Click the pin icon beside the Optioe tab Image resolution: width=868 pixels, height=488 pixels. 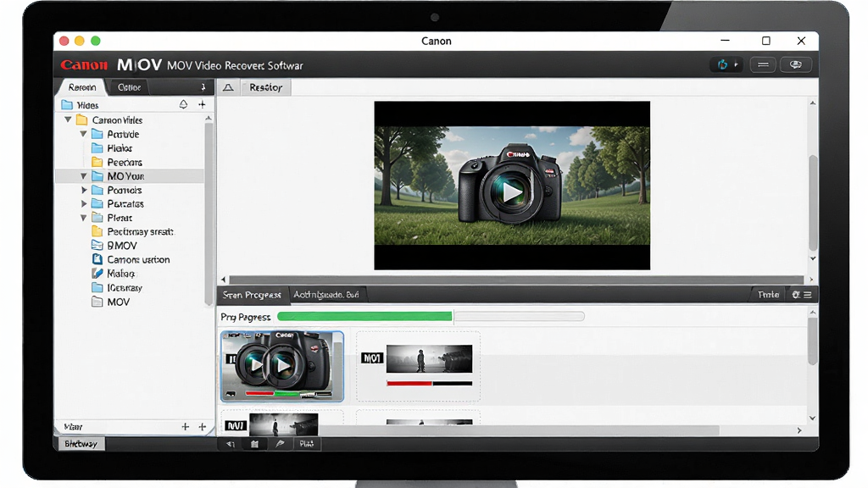[203, 87]
